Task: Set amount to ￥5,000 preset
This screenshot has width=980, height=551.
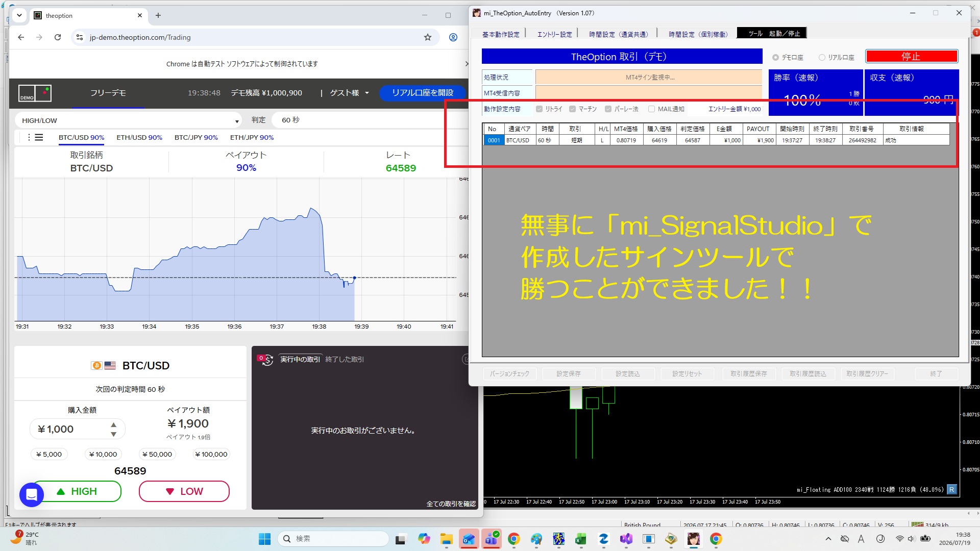Action: tap(49, 454)
